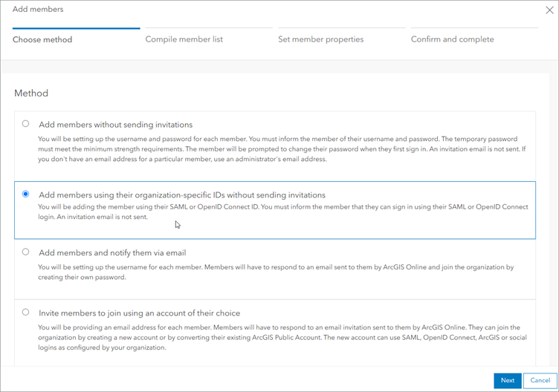Select radio button for adding members without invitations

25,124
